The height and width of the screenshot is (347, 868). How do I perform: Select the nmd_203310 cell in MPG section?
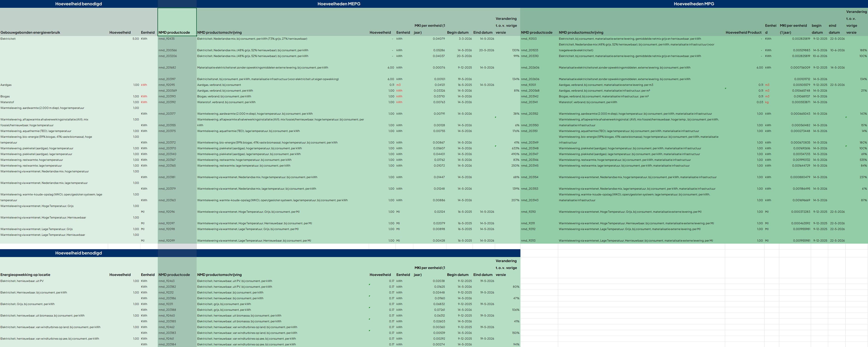539,56
